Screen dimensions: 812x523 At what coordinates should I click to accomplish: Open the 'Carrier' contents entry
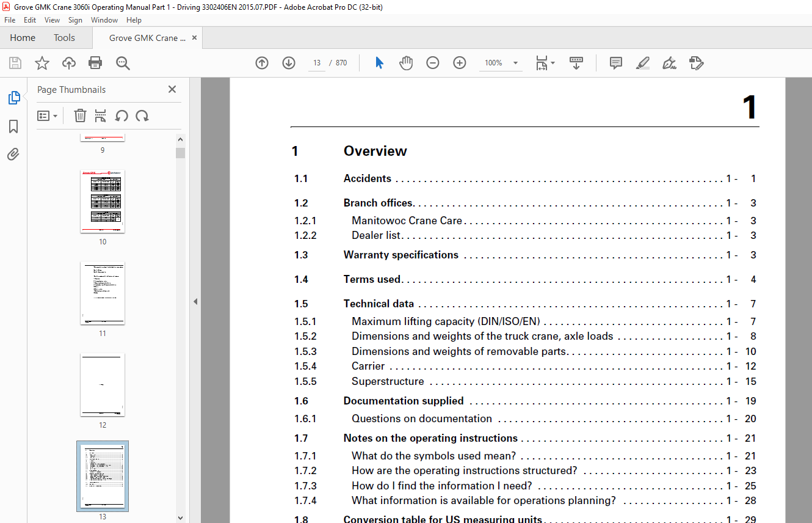(x=368, y=366)
